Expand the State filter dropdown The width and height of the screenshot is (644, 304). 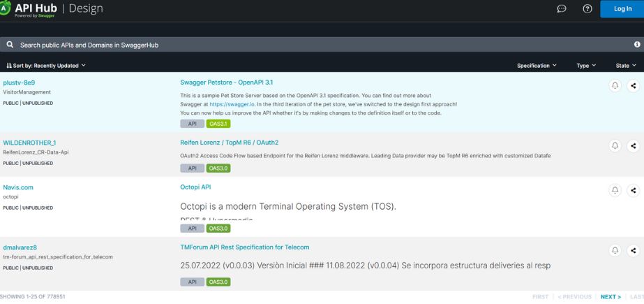pyautogui.click(x=626, y=66)
